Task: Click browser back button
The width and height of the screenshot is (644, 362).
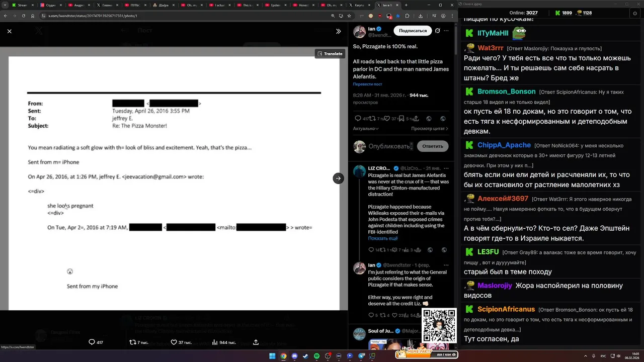Action: tap(6, 16)
